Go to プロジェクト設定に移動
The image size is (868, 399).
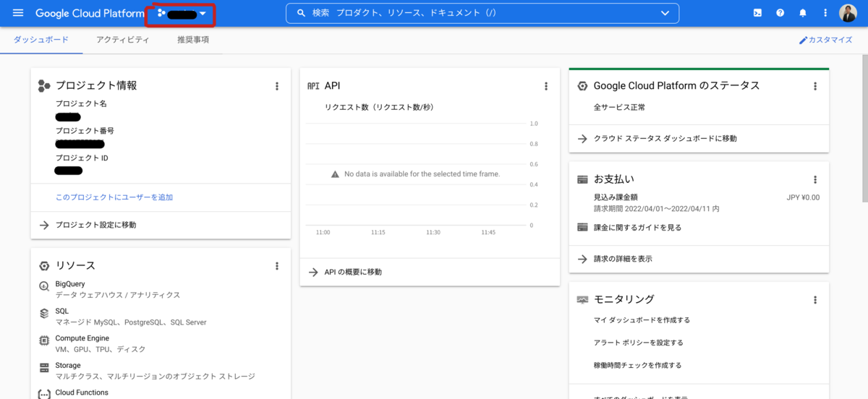coord(161,225)
